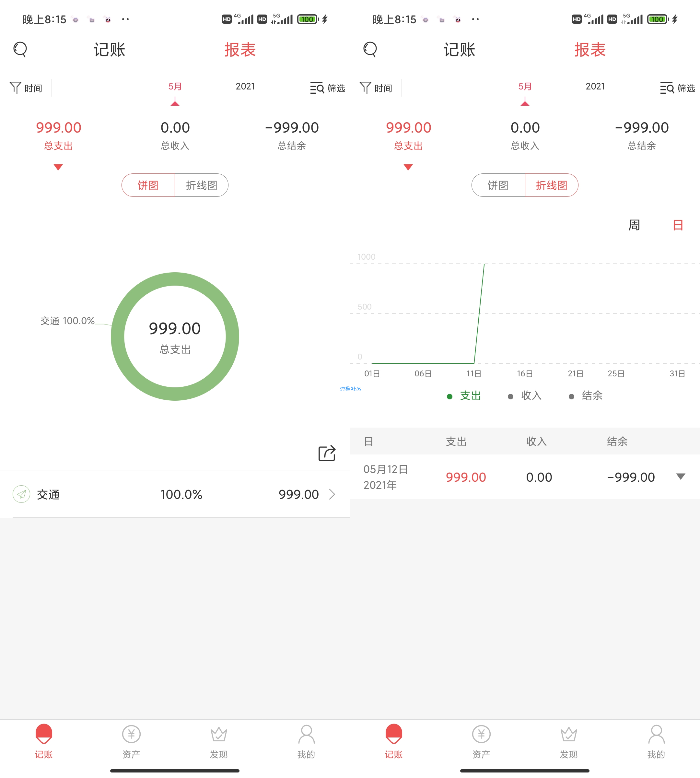Select 总收入 summary on right screen
700x778 pixels.
[525, 135]
